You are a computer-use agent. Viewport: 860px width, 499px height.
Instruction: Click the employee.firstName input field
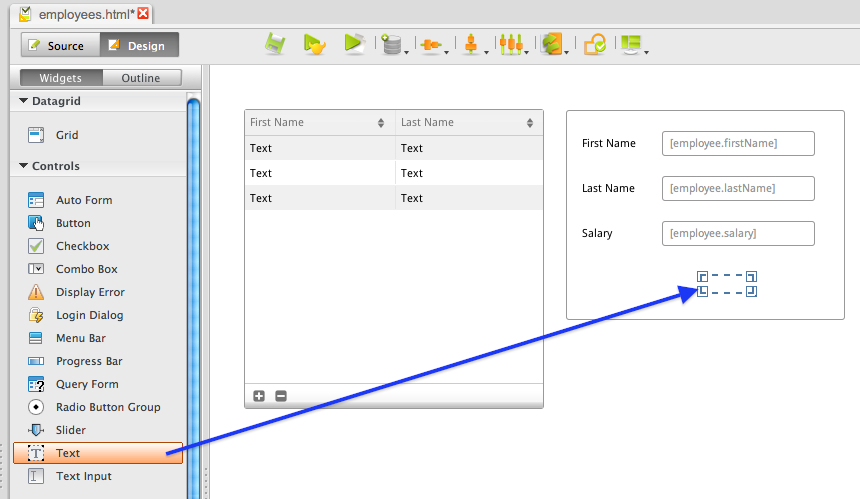(738, 143)
